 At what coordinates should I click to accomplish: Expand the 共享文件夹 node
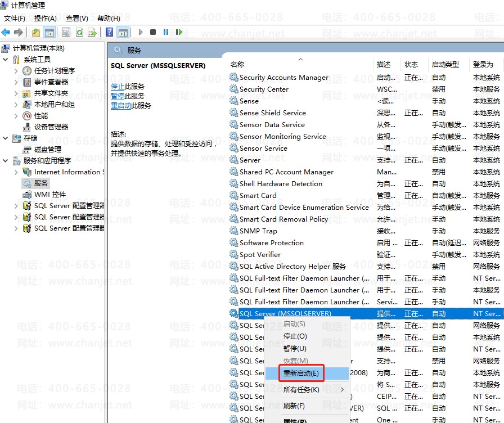point(16,93)
